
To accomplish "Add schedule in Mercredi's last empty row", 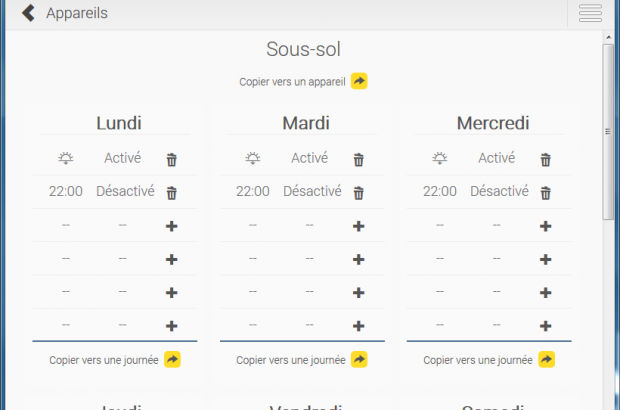I will 546,325.
